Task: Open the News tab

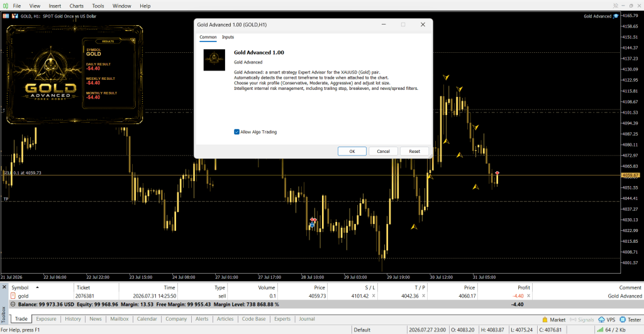Action: tap(96, 319)
